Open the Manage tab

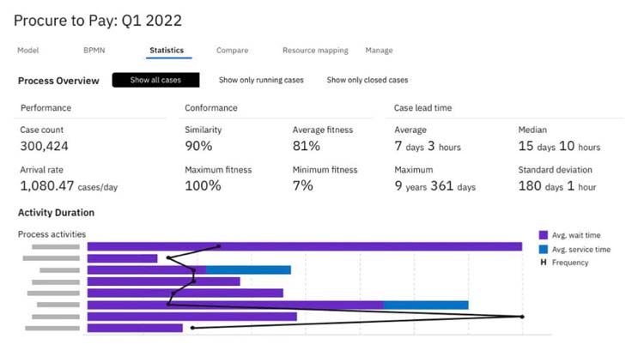point(379,50)
